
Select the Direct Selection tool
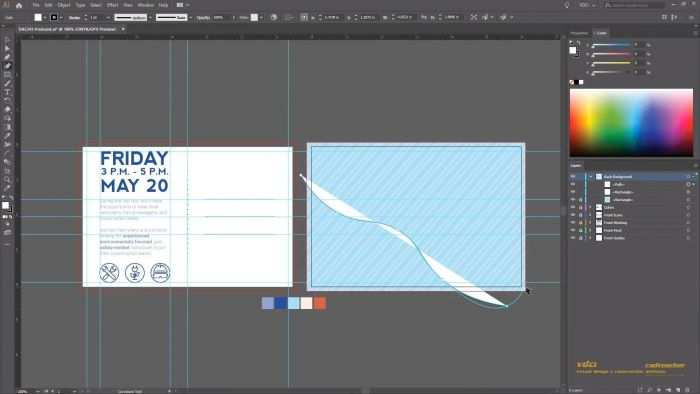[7, 48]
